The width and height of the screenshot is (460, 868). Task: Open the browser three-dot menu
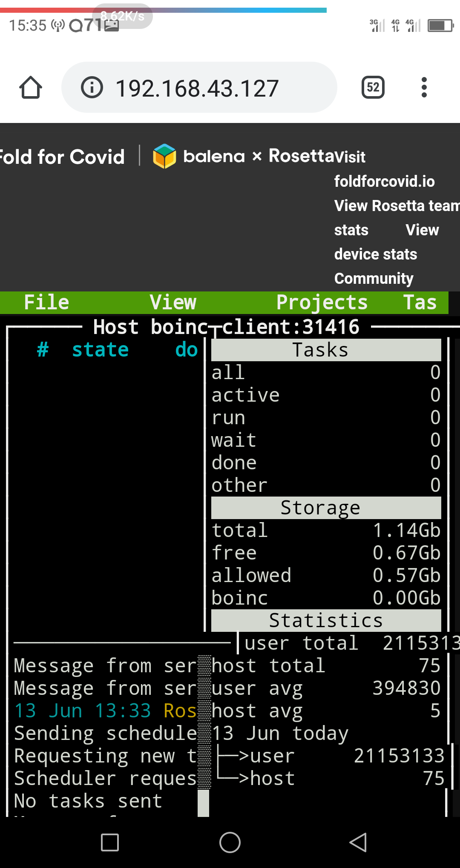424,88
